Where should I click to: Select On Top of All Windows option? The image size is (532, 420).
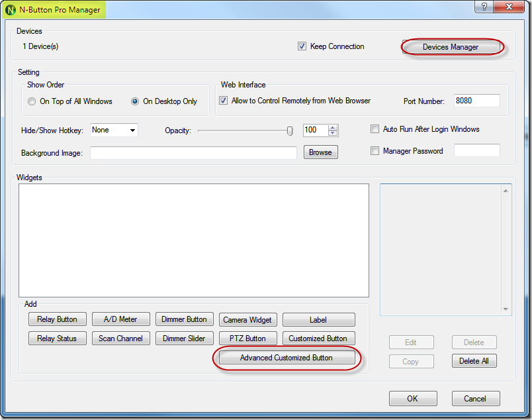click(x=32, y=101)
